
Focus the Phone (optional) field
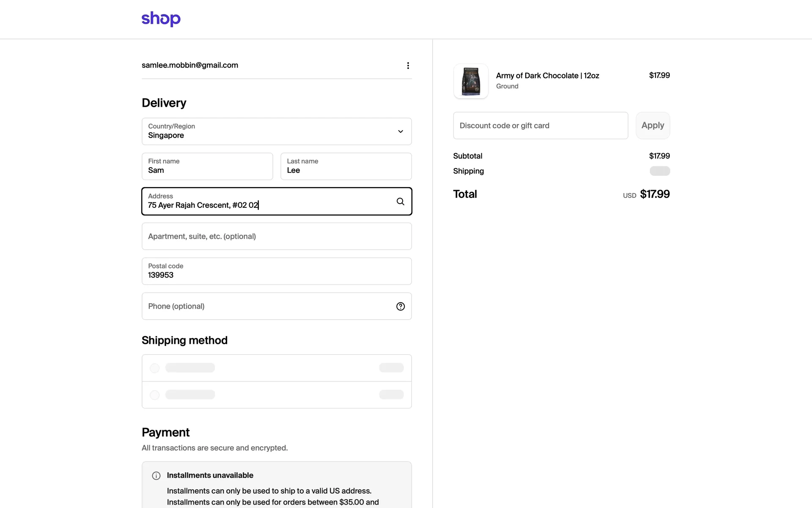click(x=266, y=306)
